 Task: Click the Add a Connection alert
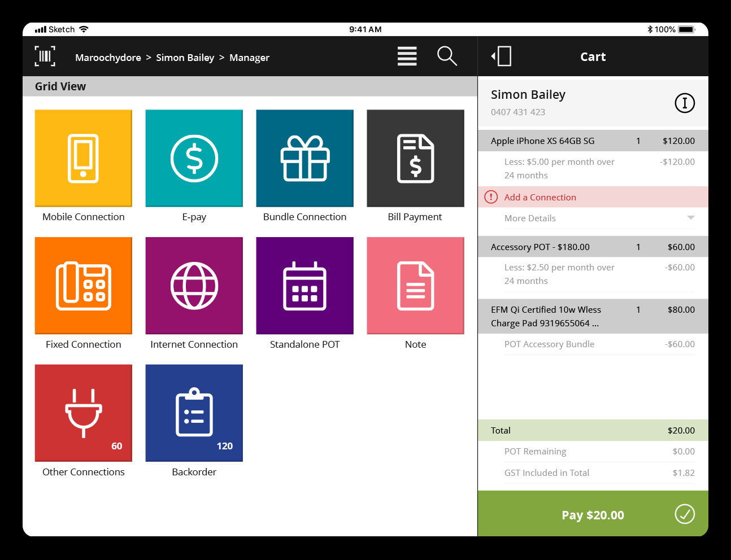(540, 197)
